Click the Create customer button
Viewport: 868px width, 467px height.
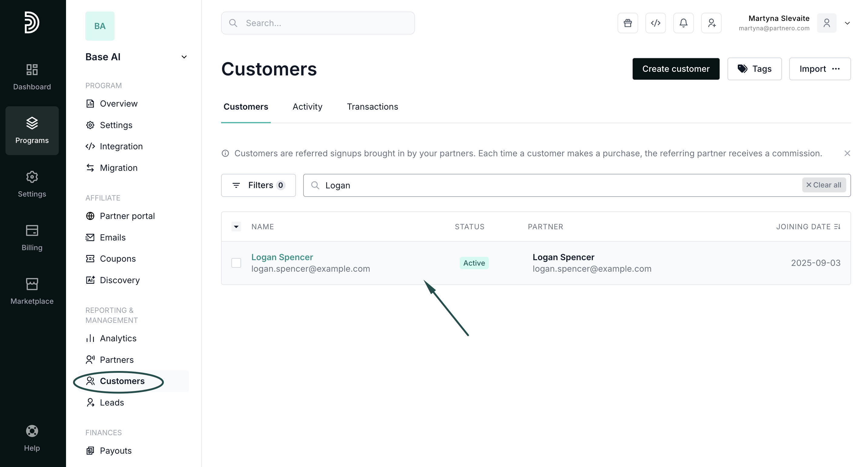tap(676, 69)
